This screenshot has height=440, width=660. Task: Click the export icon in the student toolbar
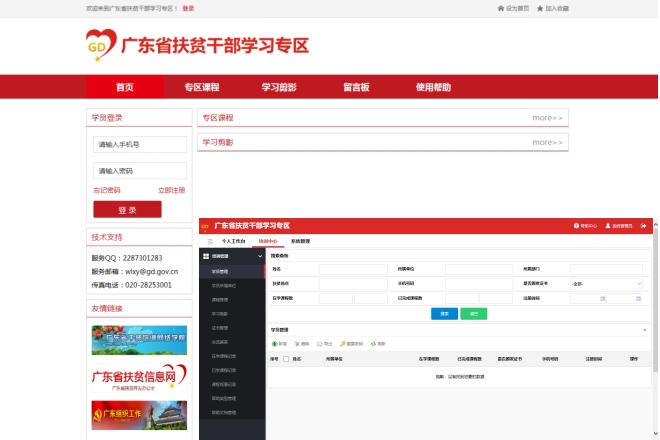pos(320,344)
